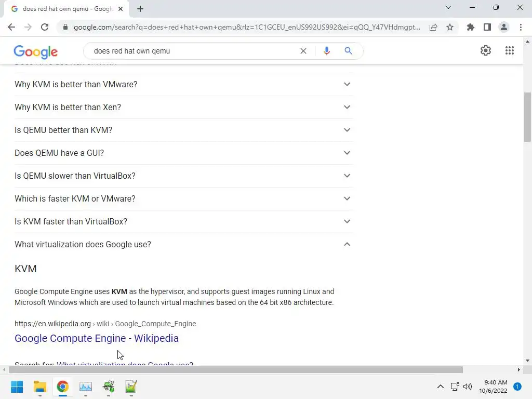Screen dimensions: 532x399
Task: Open the chart notepad taskbar app
Action: tap(131, 387)
